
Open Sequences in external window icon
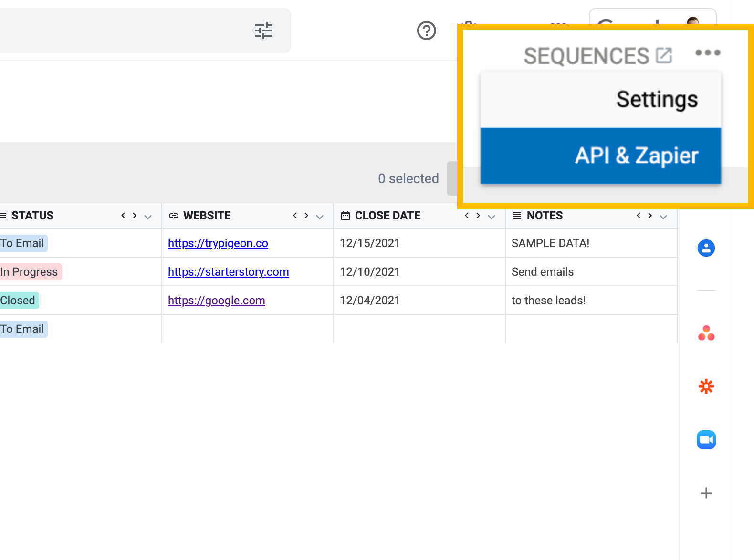pos(664,55)
